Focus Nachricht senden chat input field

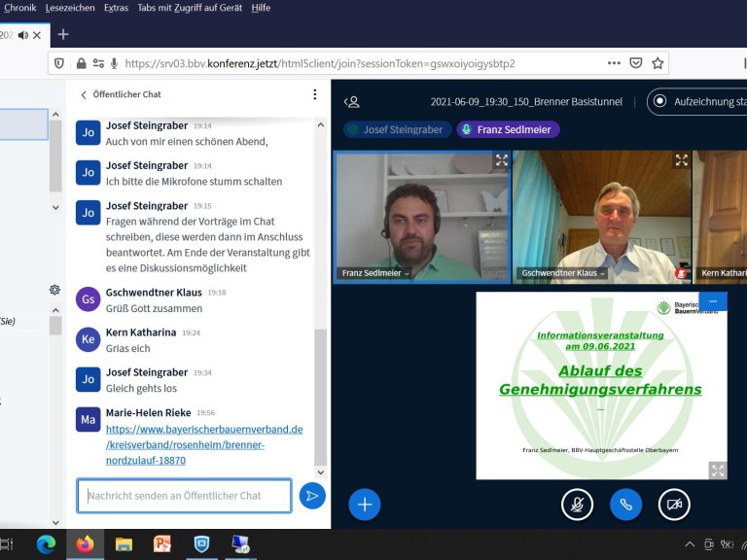click(x=184, y=496)
